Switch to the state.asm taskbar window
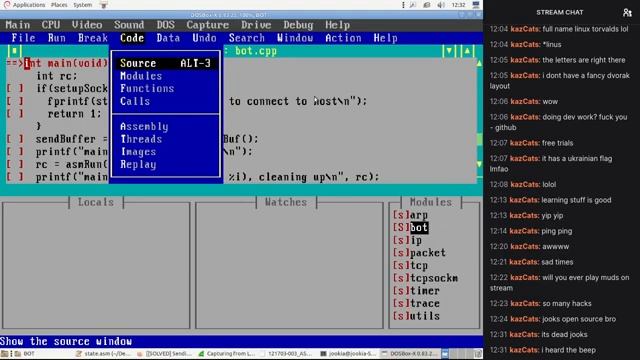 (105, 354)
